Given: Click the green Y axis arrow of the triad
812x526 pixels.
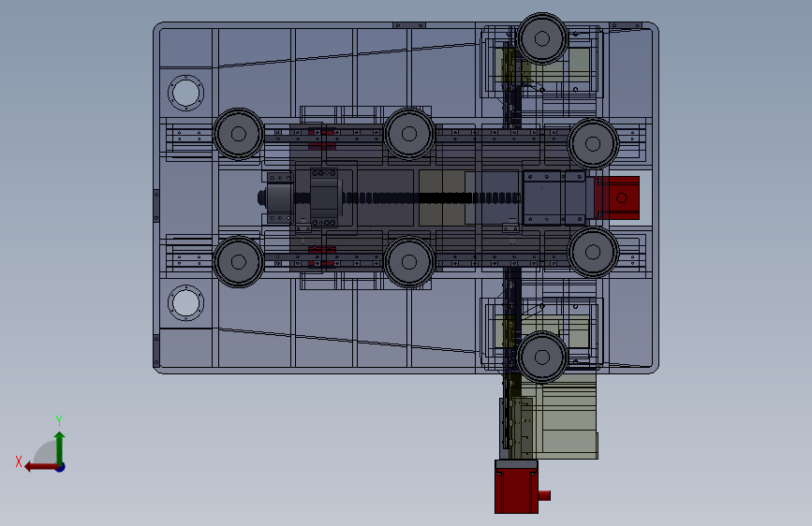Looking at the screenshot, I should [60, 447].
